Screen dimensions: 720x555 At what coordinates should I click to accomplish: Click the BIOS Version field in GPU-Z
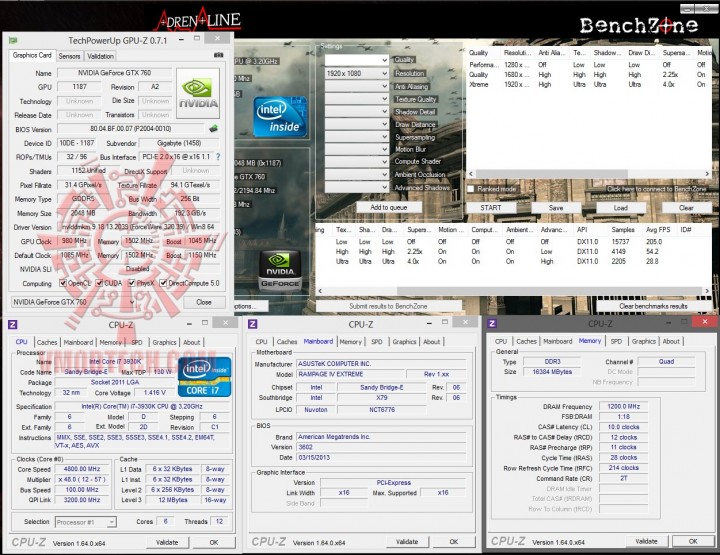pos(131,129)
